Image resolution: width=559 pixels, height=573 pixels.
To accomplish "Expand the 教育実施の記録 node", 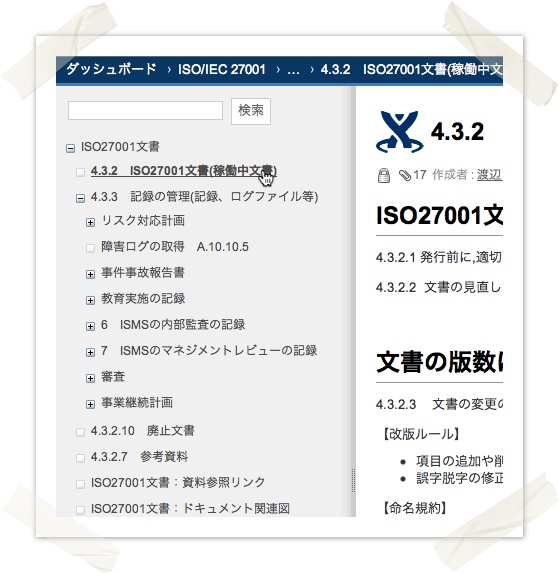I will point(90,300).
